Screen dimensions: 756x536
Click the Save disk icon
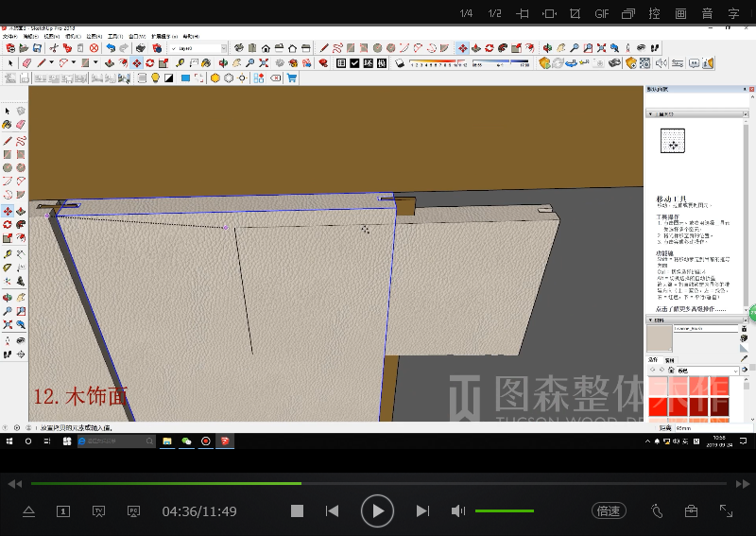point(38,48)
